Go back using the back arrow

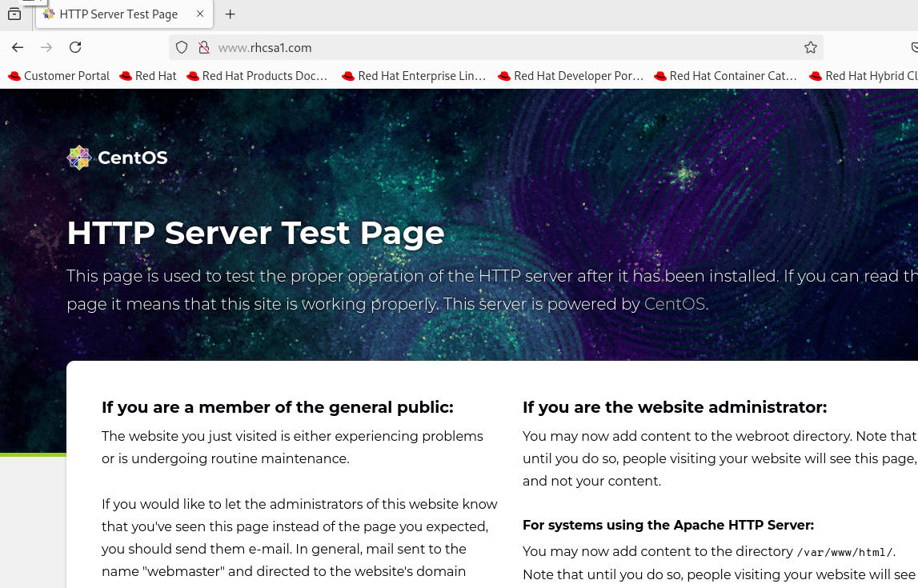(18, 47)
